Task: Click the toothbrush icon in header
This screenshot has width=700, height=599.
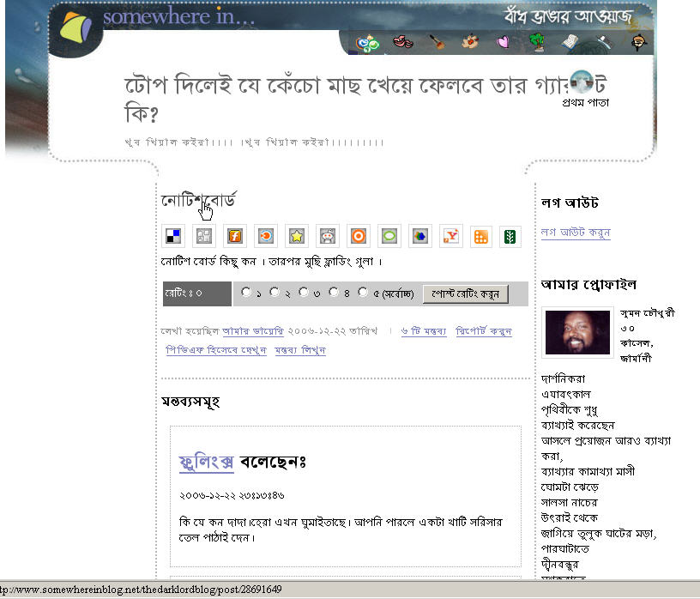Action: [x=604, y=42]
